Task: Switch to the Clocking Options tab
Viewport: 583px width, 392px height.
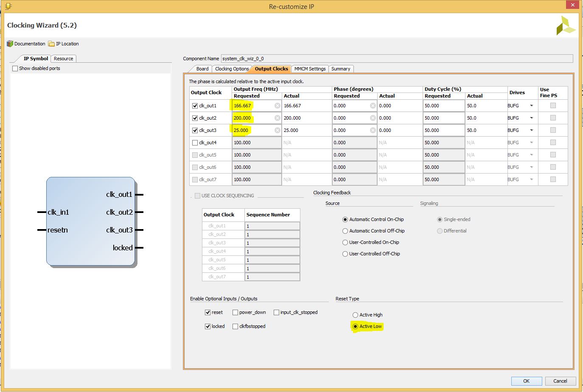Action: pos(232,69)
